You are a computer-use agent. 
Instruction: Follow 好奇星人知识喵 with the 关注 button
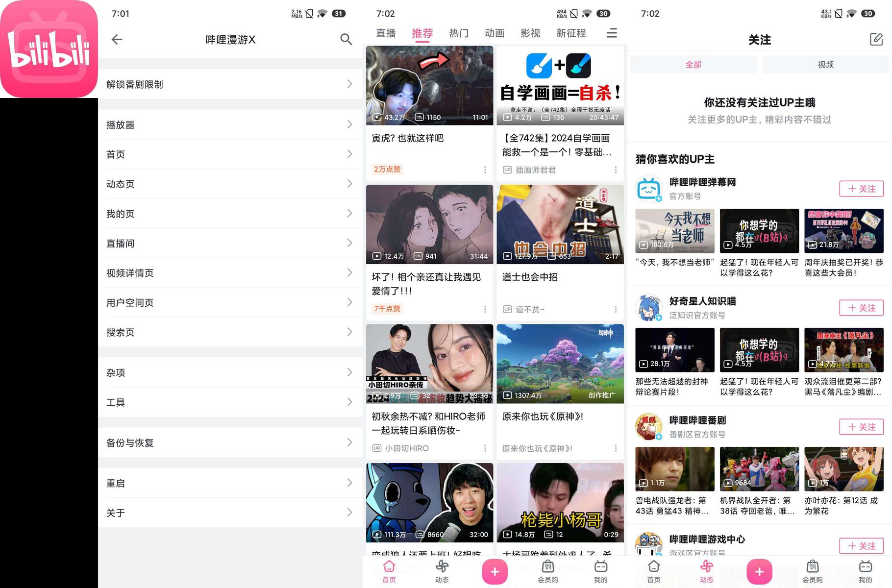tap(861, 308)
